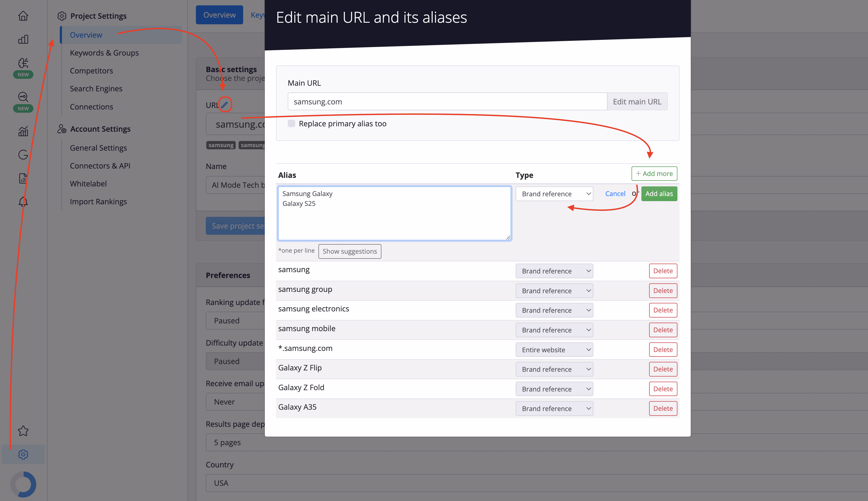Open type dropdown for samsung mobile alias
Image resolution: width=868 pixels, height=501 pixels.
pos(554,330)
